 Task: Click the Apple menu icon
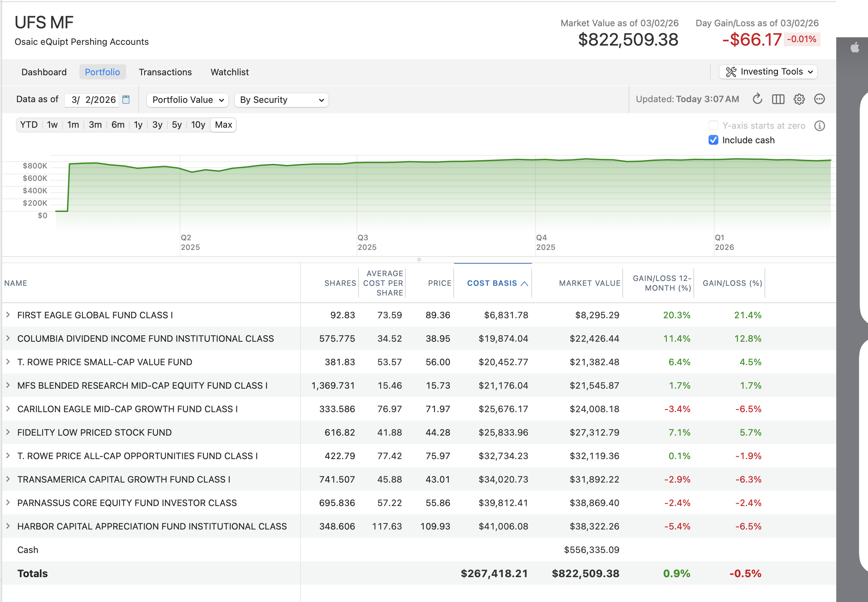[x=855, y=48]
